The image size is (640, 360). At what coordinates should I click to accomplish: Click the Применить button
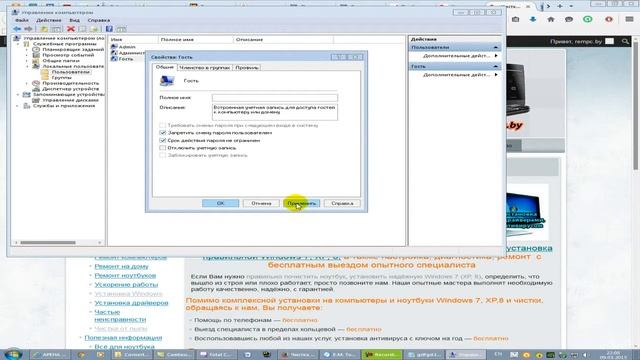(302, 203)
